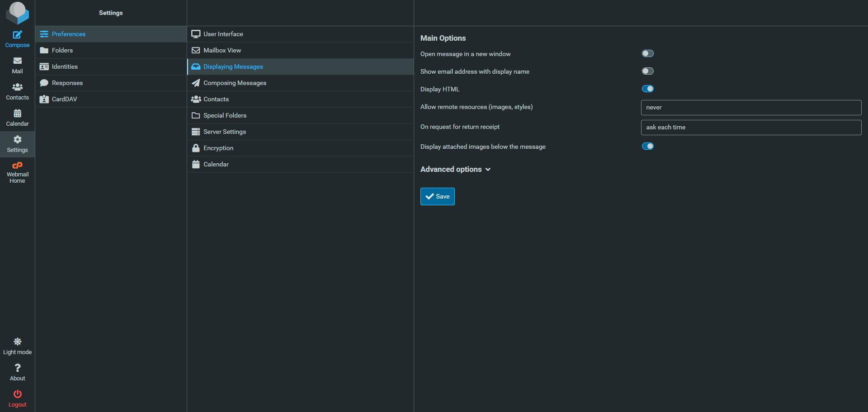This screenshot has height=412, width=868.
Task: Open the About question mark icon
Action: (x=17, y=368)
